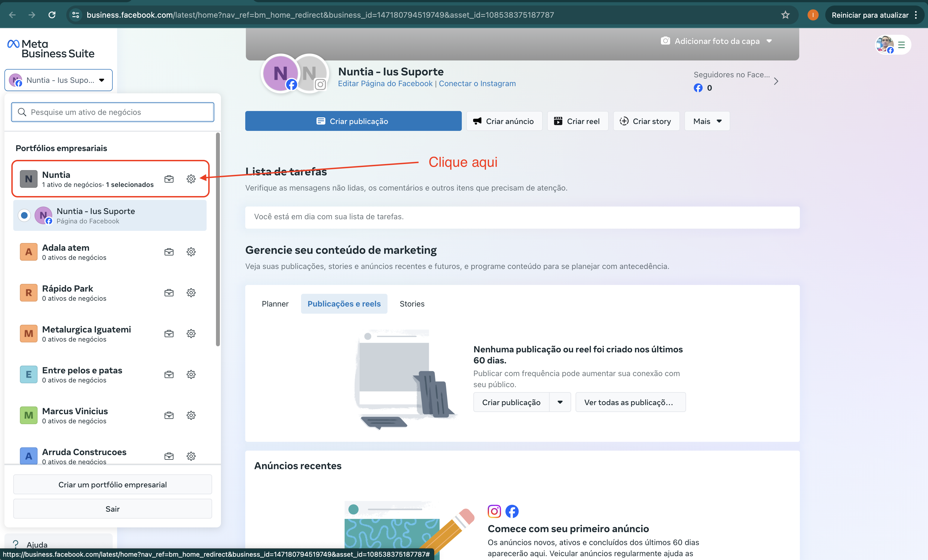Screen dimensions: 928x560
Task: Open business inbox icon for Nuntia portfolio
Action: coord(169,179)
